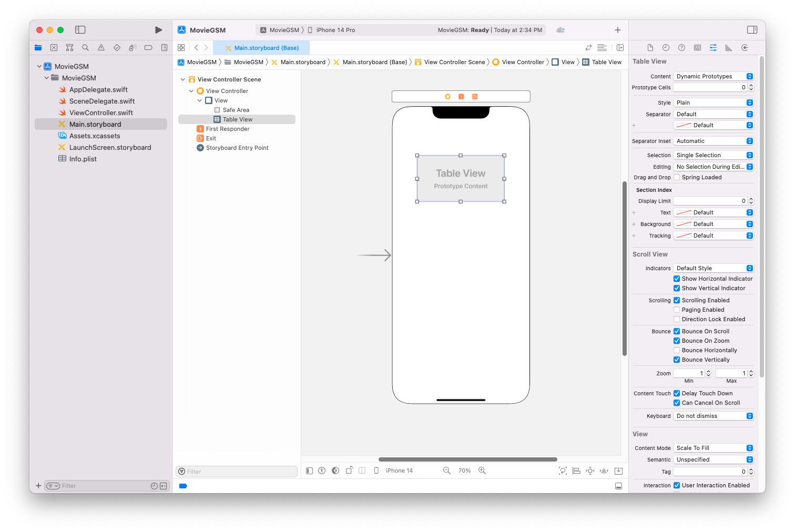Open the File inspector icon

(x=650, y=48)
